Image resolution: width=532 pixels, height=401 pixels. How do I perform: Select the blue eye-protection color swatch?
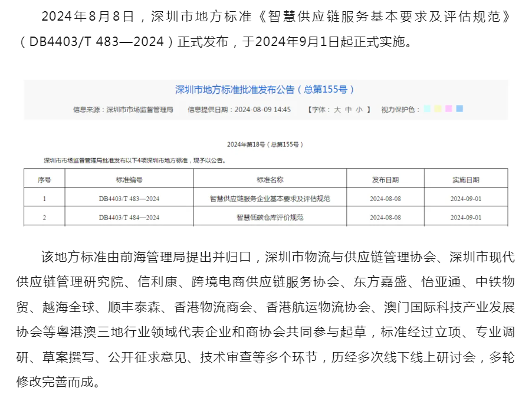click(459, 109)
